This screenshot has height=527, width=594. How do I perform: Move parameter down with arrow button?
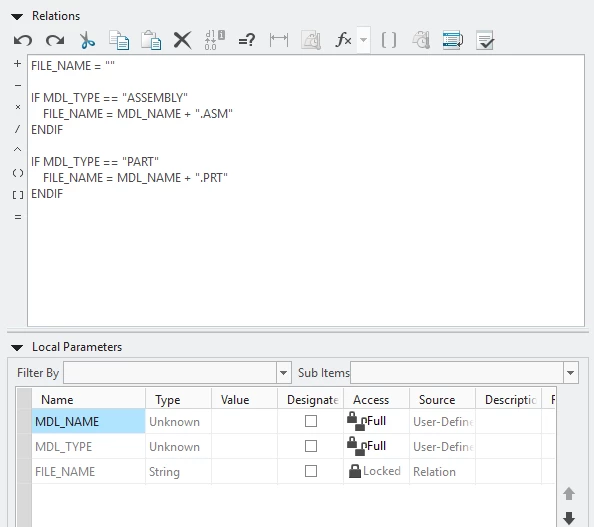[569, 518]
